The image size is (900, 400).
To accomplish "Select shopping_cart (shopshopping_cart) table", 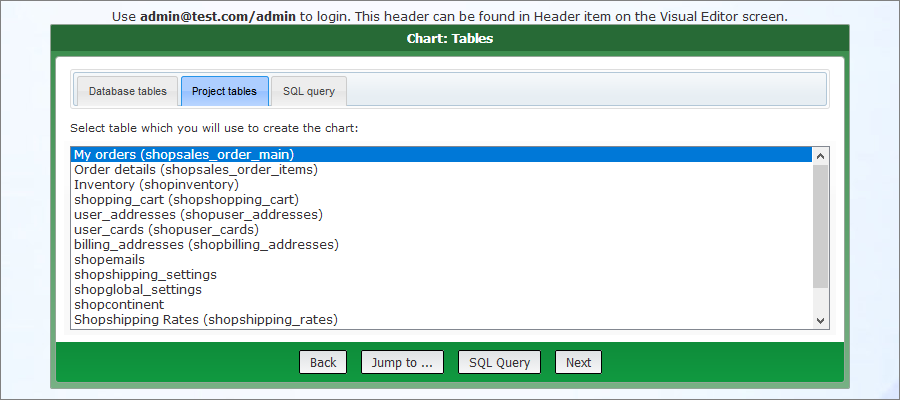I will click(x=441, y=200).
